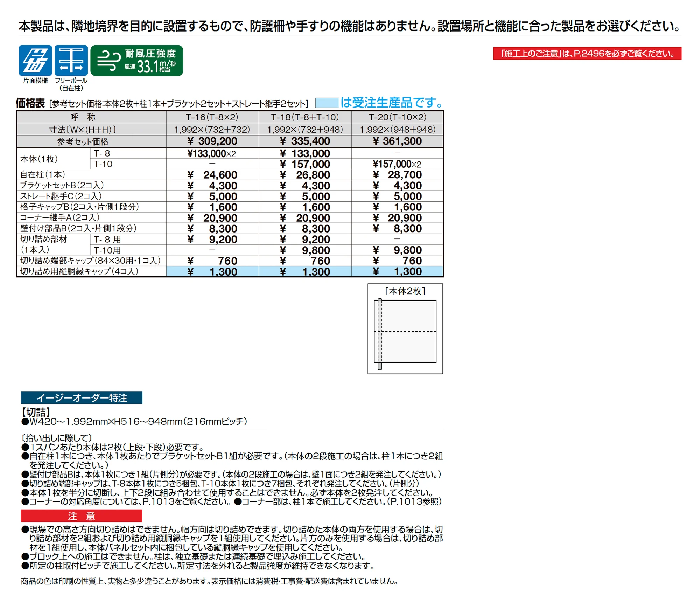
Task: Click dimension 1,992×(948+948)
Action: pyautogui.click(x=397, y=129)
